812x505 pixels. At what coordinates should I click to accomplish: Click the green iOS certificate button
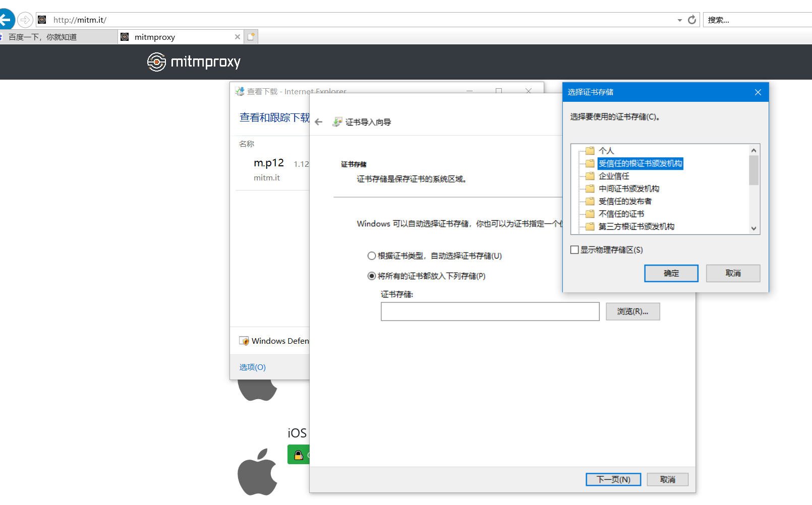[x=298, y=455]
